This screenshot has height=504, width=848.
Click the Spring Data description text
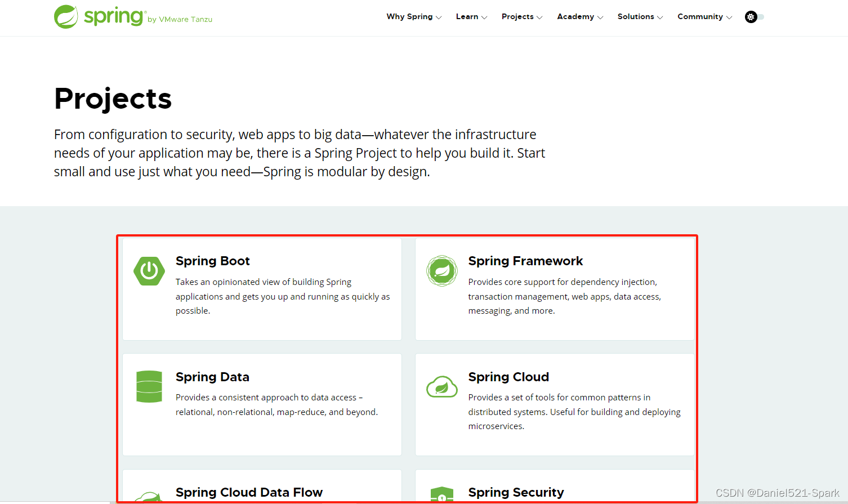276,404
